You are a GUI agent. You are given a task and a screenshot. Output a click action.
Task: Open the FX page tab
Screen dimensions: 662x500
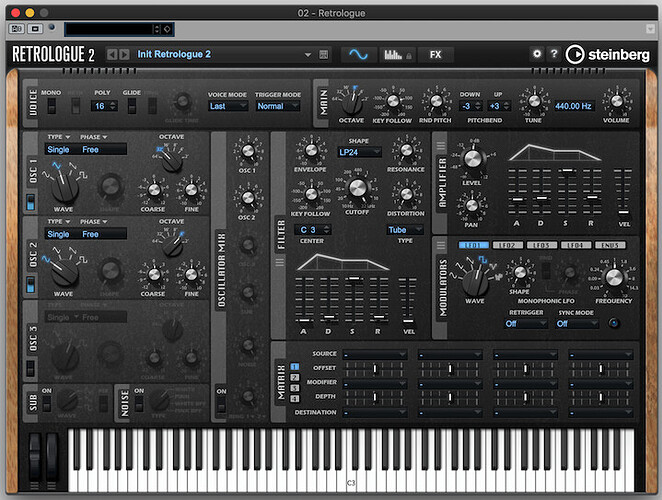click(x=435, y=54)
